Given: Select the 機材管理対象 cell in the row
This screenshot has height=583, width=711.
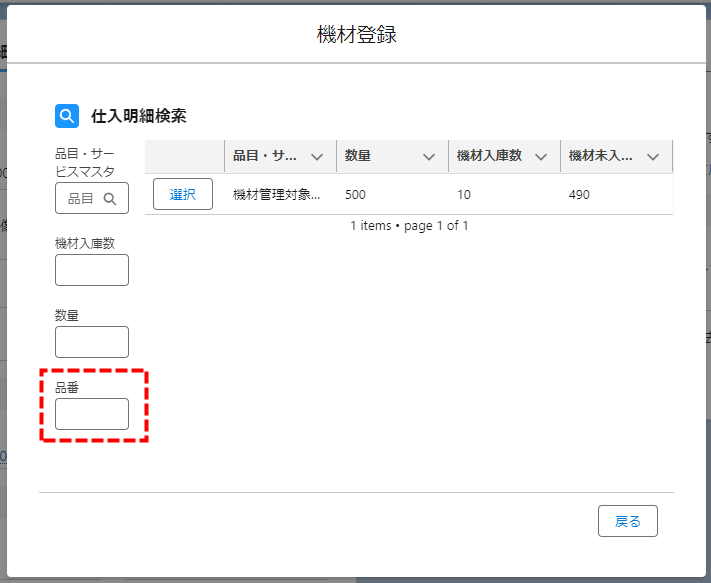Looking at the screenshot, I should pyautogui.click(x=276, y=195).
